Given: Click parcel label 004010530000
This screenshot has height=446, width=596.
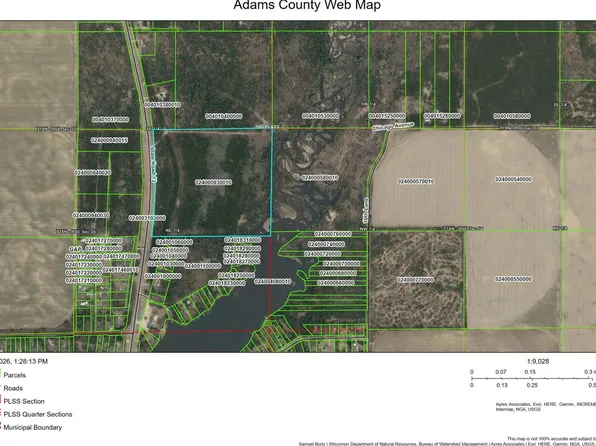Looking at the screenshot, I should click(320, 116).
